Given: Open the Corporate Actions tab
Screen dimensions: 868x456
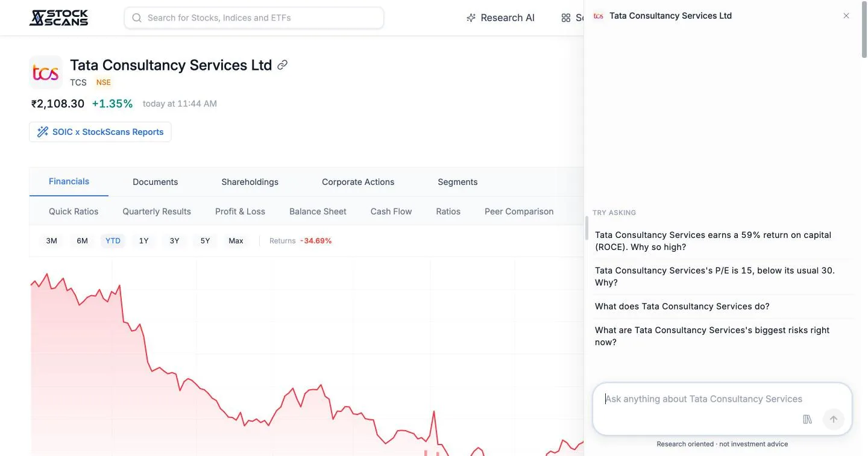Looking at the screenshot, I should [x=358, y=182].
